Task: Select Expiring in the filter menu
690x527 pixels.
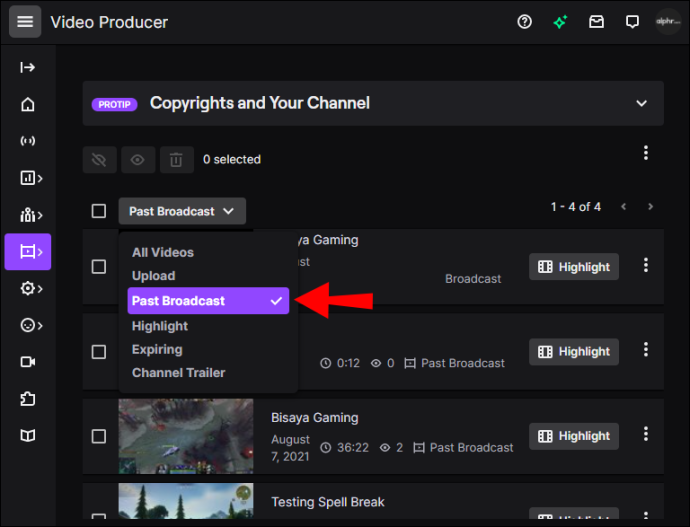Action: click(157, 349)
